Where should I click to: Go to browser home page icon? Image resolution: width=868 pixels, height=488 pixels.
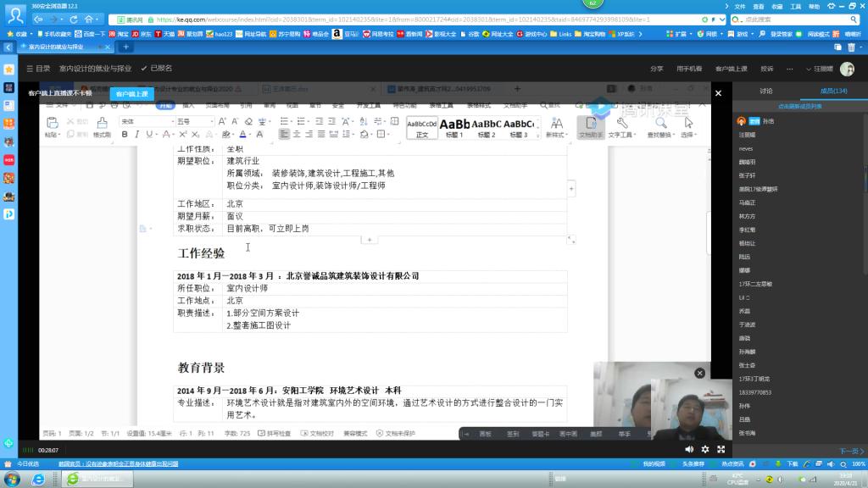point(91,19)
